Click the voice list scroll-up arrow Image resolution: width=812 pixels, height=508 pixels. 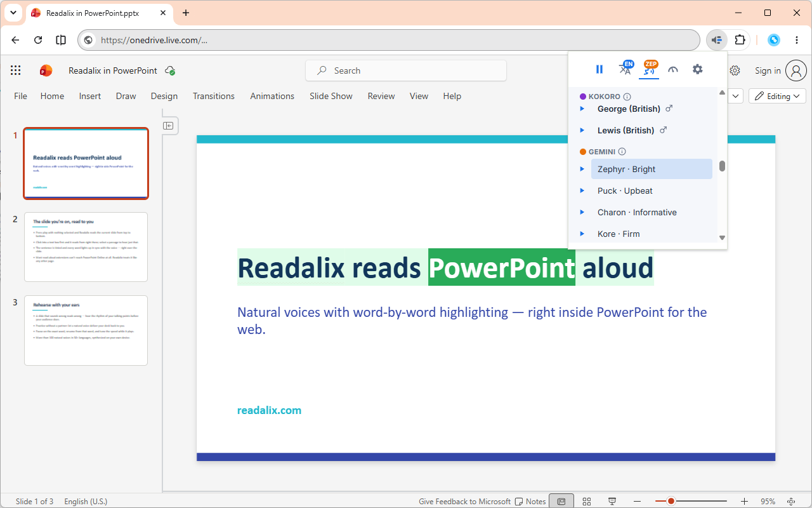tap(722, 93)
